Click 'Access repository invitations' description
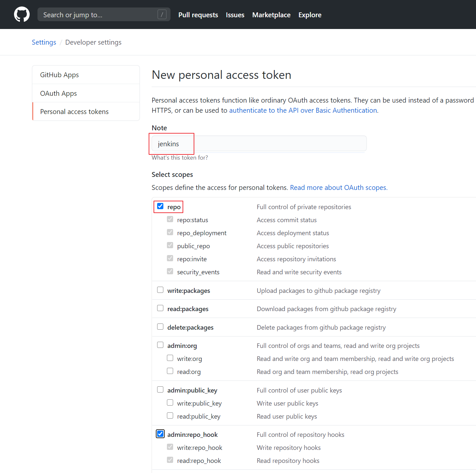Screen dimensions: 476x473 point(296,259)
